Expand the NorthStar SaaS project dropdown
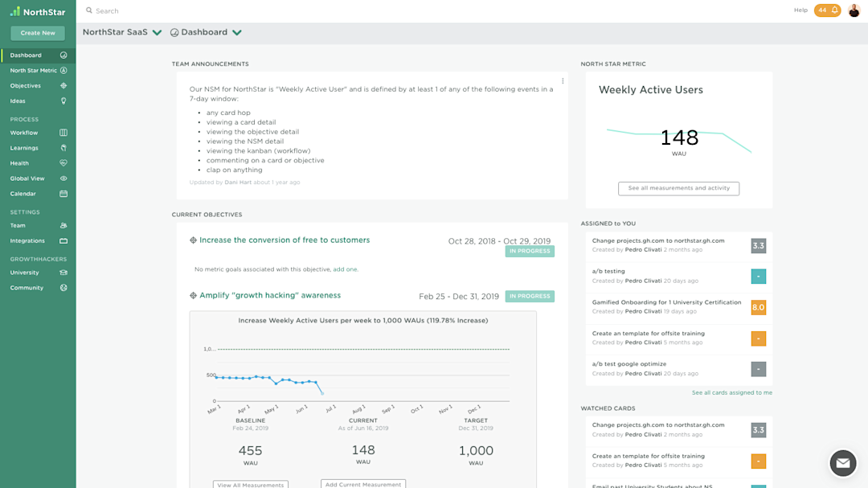This screenshot has width=868, height=488. point(158,33)
